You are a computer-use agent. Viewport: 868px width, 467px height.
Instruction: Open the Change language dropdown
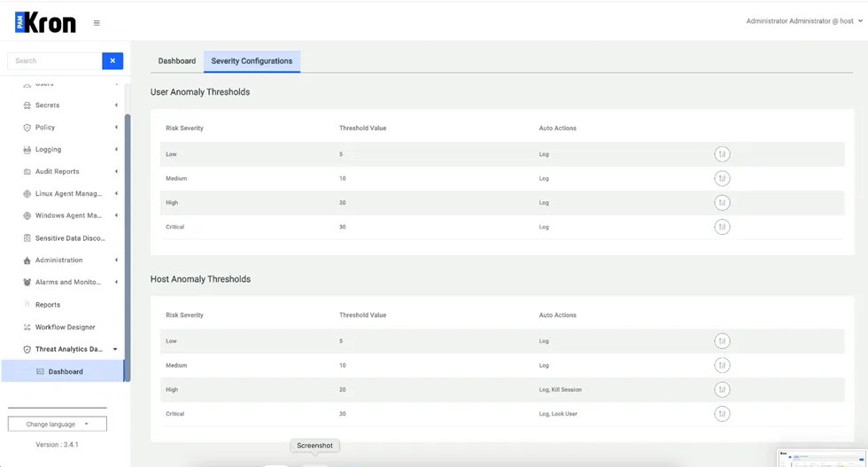(57, 424)
